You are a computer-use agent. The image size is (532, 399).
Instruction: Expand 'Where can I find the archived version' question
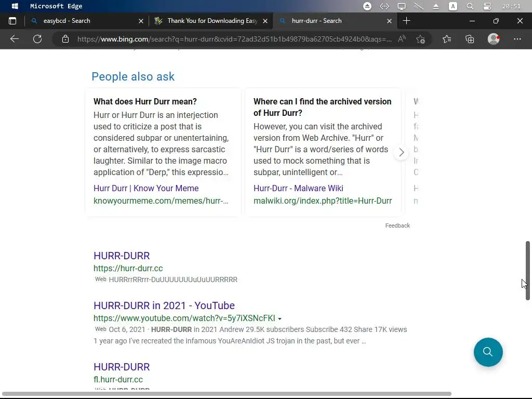[322, 107]
